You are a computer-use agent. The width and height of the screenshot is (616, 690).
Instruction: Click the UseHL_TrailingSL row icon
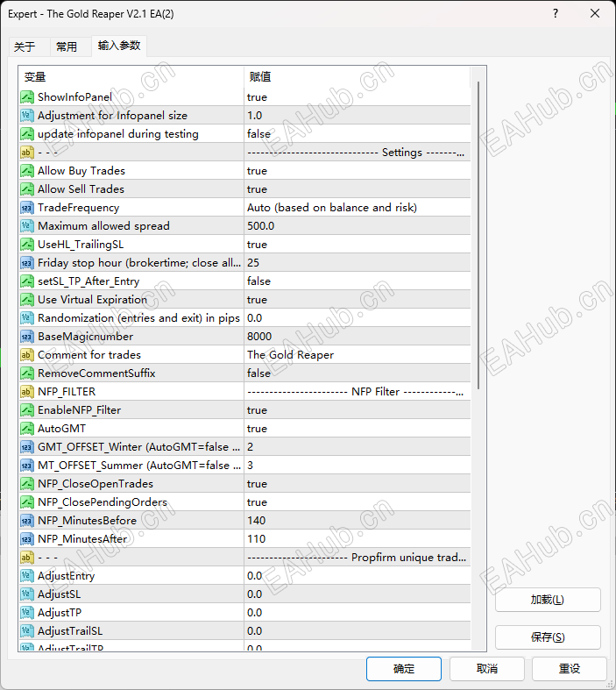(27, 245)
